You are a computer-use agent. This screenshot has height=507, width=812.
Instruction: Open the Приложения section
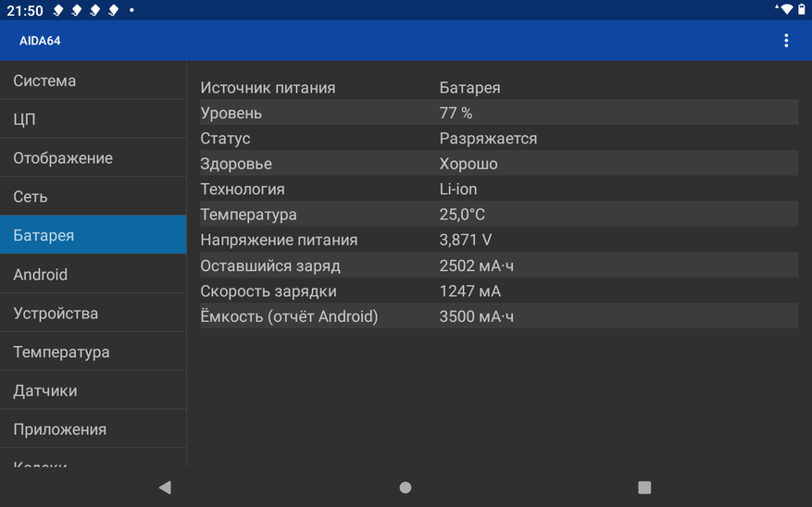[94, 429]
